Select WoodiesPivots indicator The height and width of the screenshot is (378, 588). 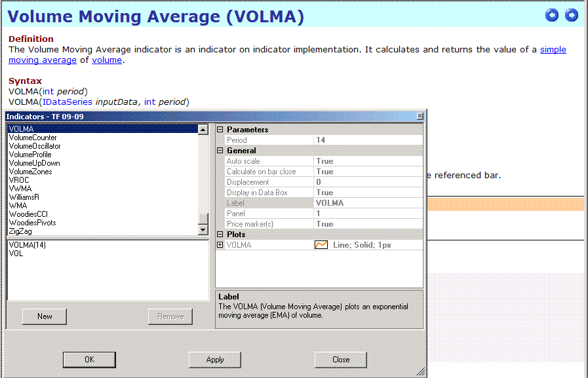pyautogui.click(x=103, y=223)
